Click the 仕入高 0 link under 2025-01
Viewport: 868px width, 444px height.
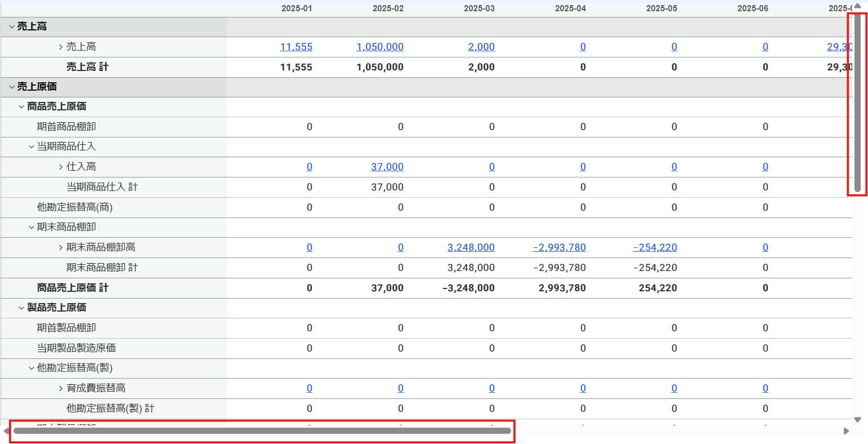pyautogui.click(x=310, y=167)
